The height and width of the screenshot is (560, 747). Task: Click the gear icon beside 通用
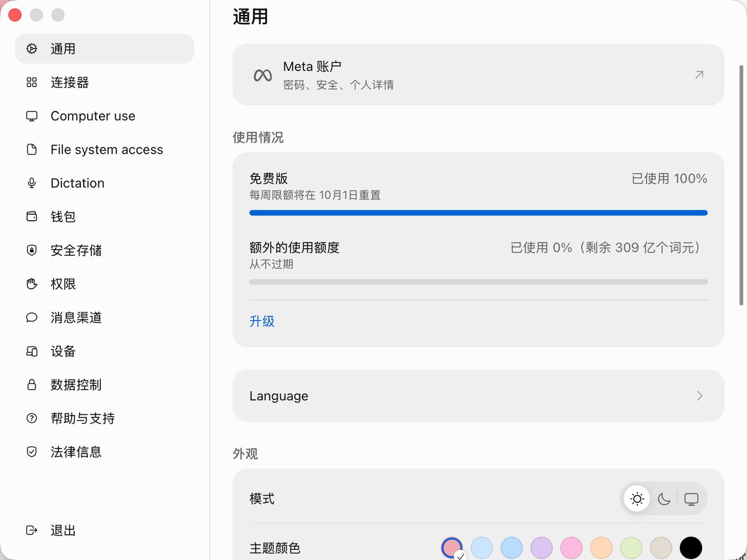(32, 49)
